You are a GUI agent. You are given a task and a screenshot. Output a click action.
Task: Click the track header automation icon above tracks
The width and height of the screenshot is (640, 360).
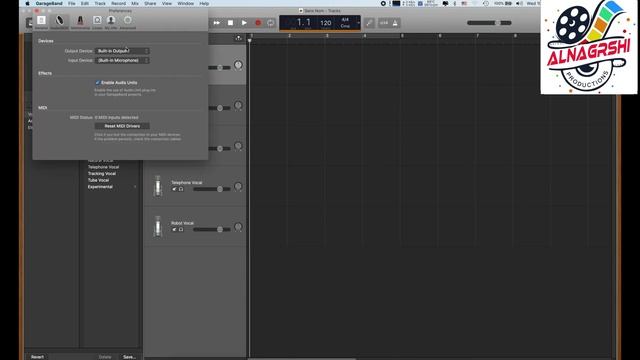coord(238,38)
